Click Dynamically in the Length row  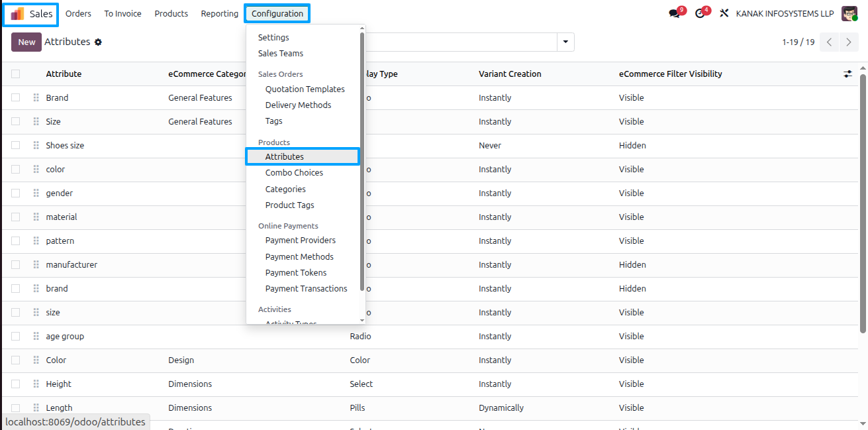point(501,407)
